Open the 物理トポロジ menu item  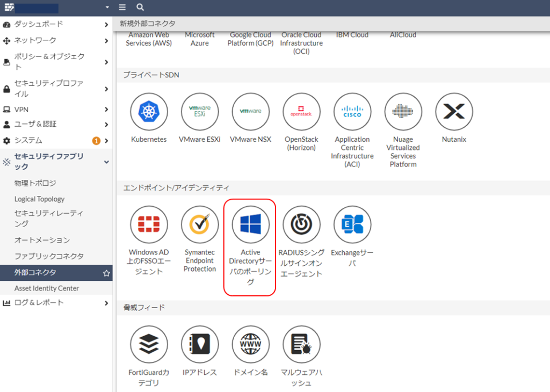pyautogui.click(x=35, y=183)
